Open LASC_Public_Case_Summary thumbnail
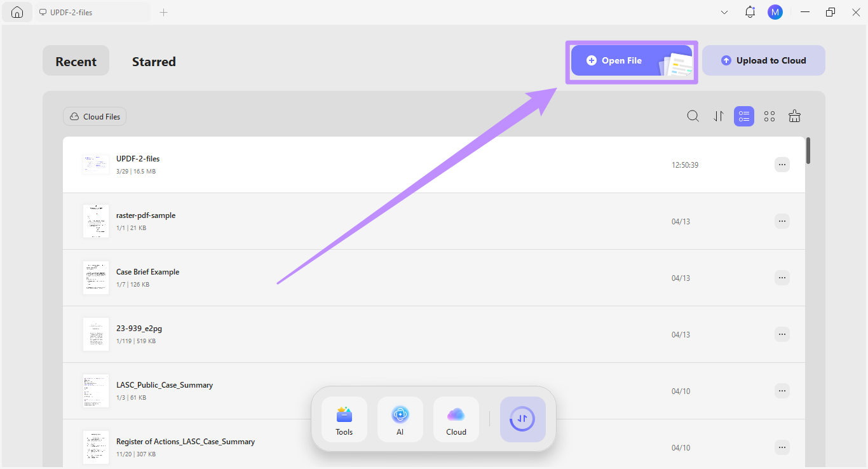This screenshot has height=469, width=868. click(95, 391)
